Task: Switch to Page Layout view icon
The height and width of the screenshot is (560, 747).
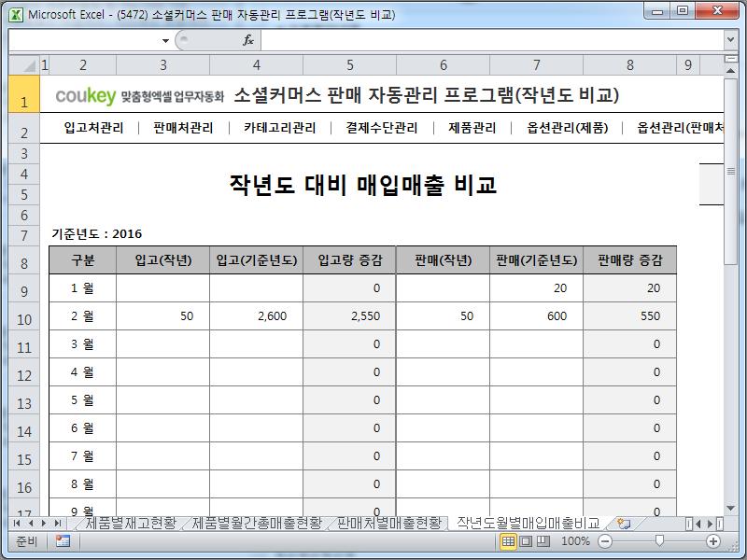Action: point(526,541)
